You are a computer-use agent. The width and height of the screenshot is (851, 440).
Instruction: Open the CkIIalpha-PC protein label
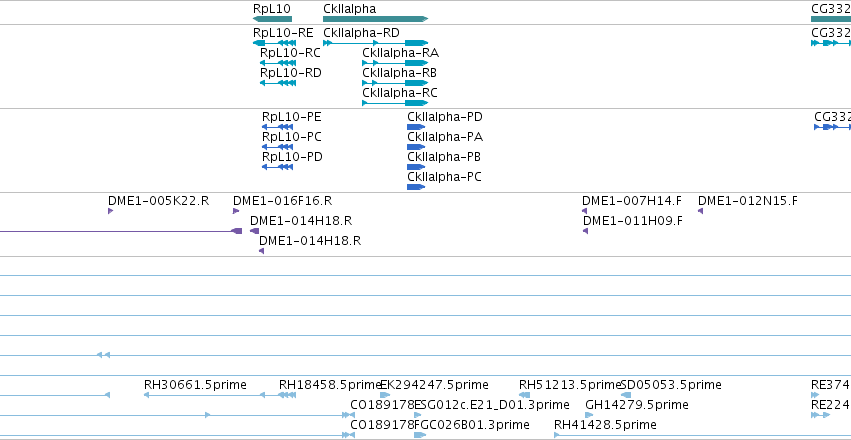point(444,177)
